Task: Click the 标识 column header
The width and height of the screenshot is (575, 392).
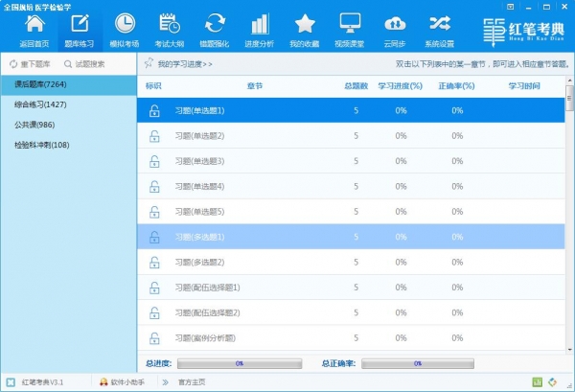Action: coord(153,86)
